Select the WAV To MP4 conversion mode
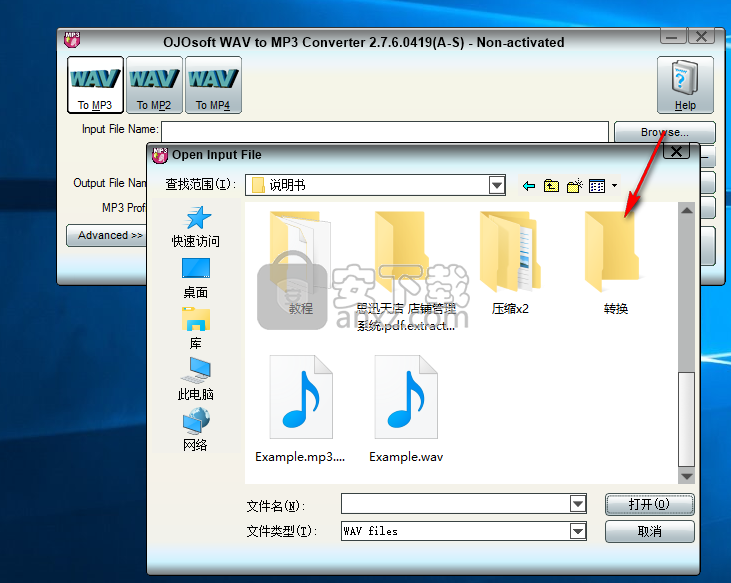Image resolution: width=731 pixels, height=583 pixels. tap(213, 85)
